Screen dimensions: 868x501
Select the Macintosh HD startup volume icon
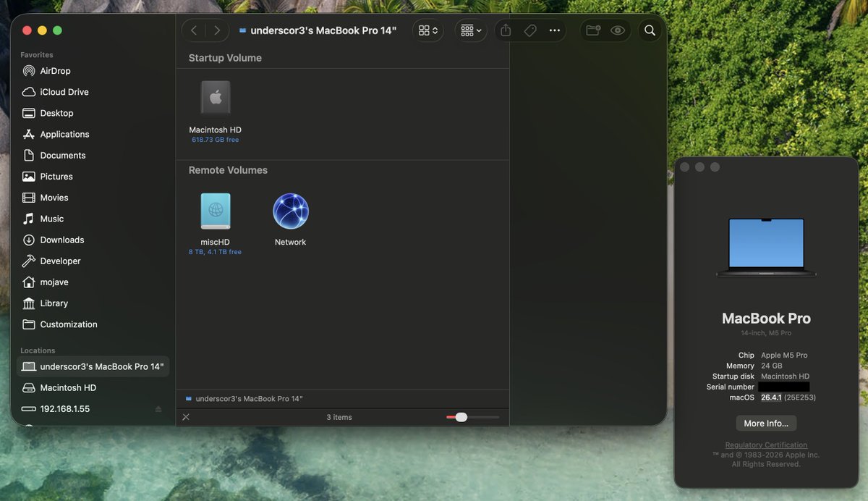216,98
